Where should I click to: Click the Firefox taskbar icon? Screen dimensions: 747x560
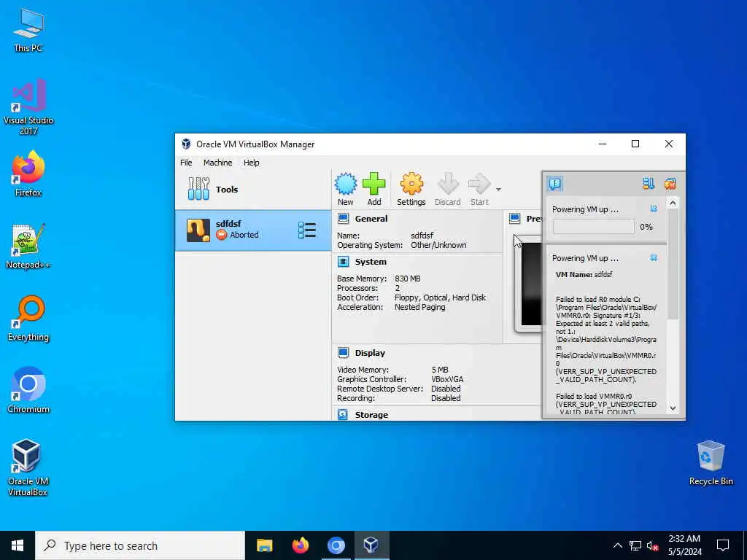coord(300,545)
